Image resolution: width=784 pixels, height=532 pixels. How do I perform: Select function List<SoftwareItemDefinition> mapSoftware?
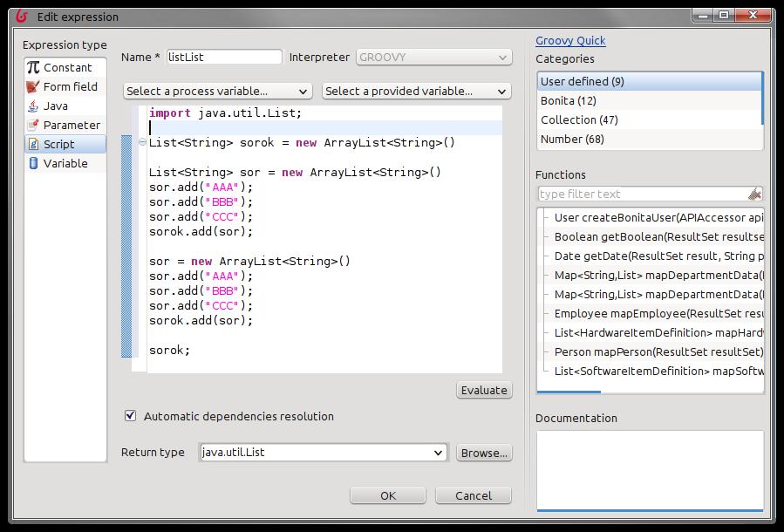pos(658,371)
